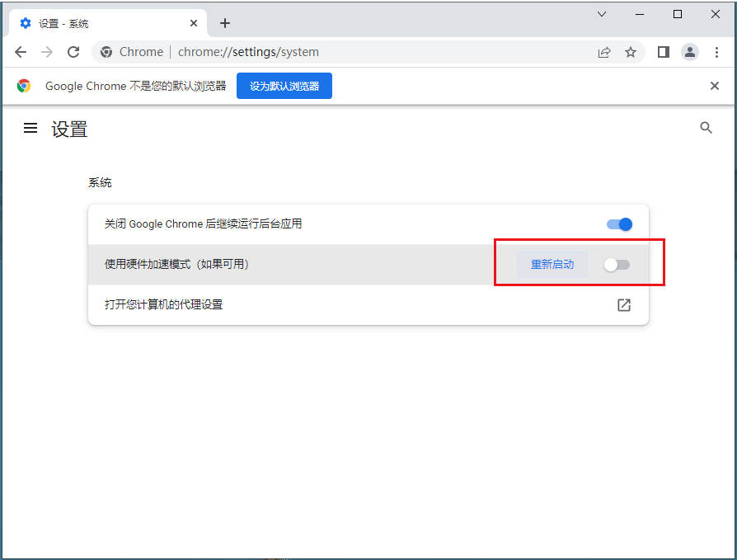The image size is (737, 560).
Task: Share this page via share icon
Action: click(604, 52)
